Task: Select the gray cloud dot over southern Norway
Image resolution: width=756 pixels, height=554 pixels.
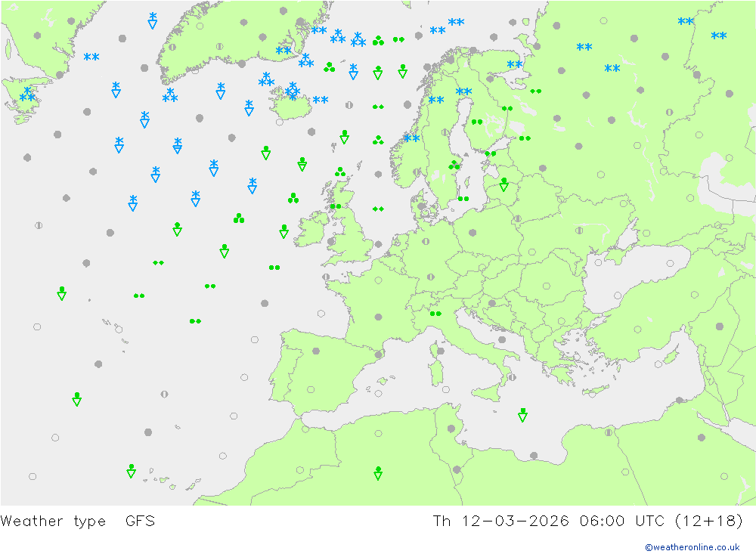Action: 417,172
